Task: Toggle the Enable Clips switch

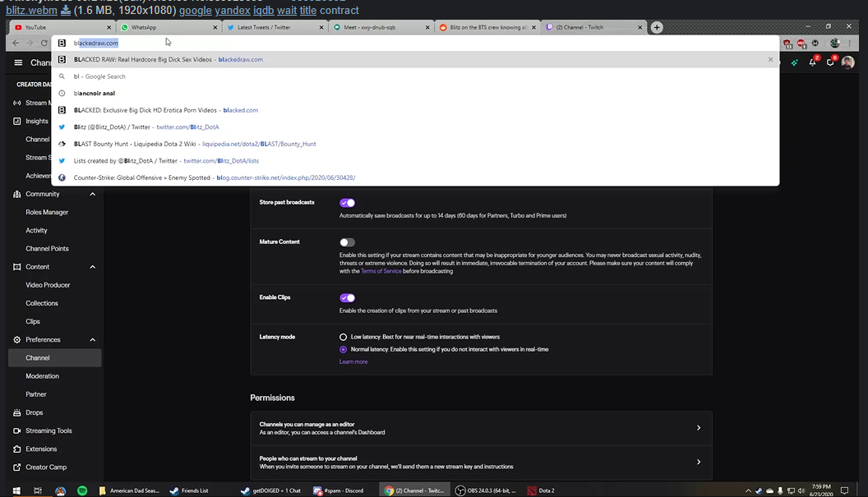Action: [347, 297]
